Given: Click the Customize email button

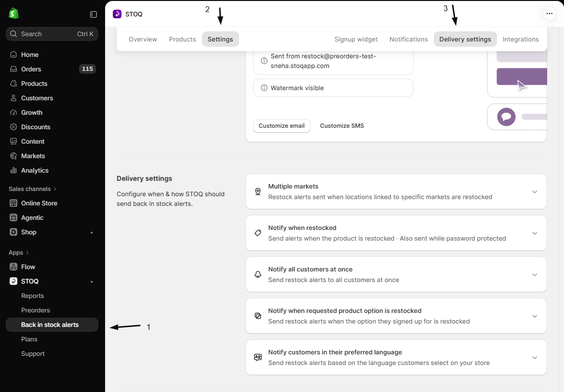Looking at the screenshot, I should 282,126.
